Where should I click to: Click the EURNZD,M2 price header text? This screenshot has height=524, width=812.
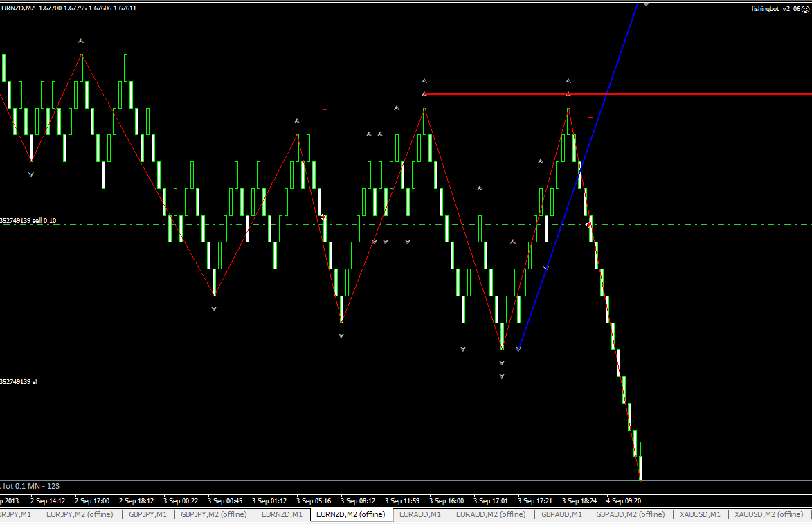69,8
